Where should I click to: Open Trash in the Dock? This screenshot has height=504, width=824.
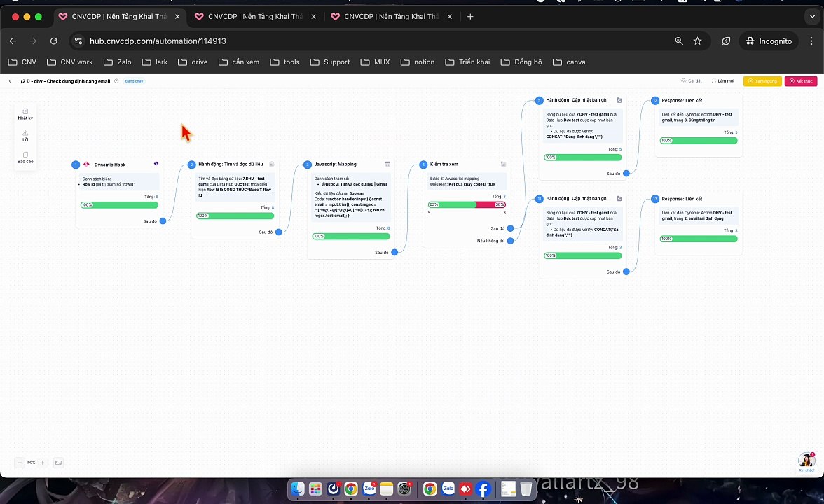point(526,489)
